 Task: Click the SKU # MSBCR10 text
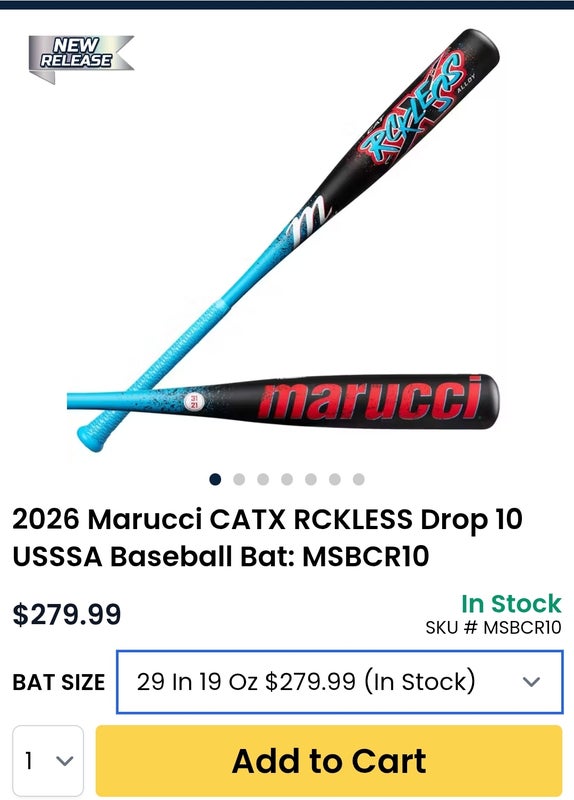click(x=493, y=627)
